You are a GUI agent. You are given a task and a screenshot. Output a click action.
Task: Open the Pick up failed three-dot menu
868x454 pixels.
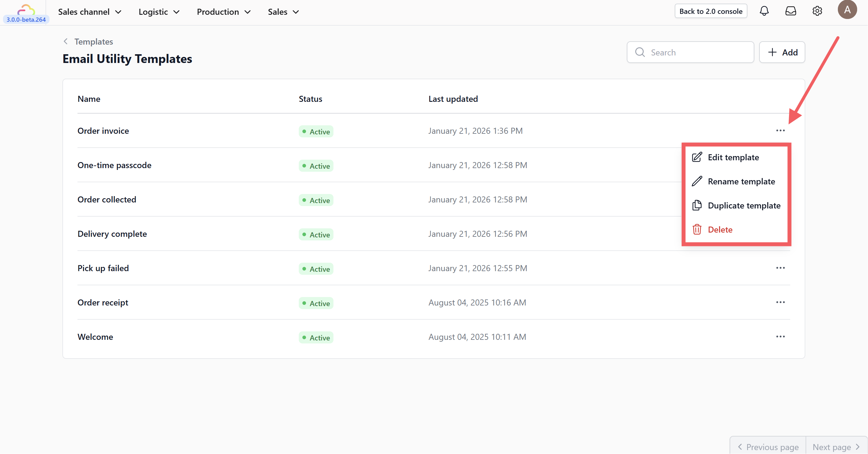[780, 268]
